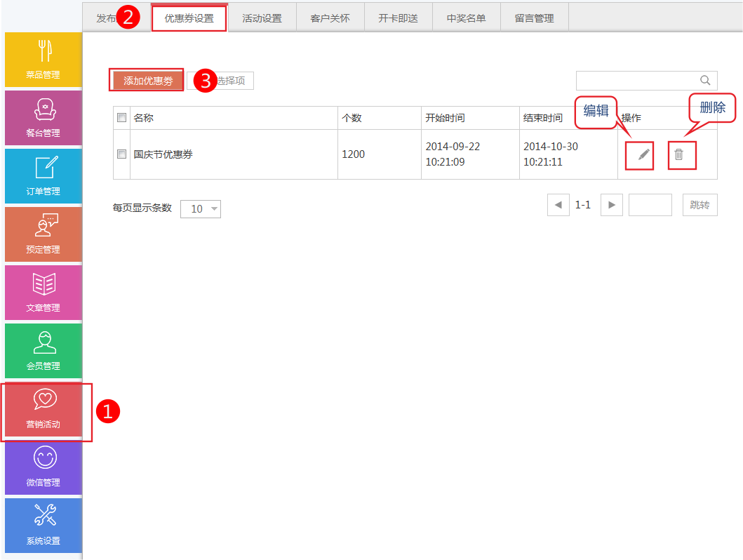Go to the next page arrow
This screenshot has width=743, height=560.
click(x=612, y=205)
